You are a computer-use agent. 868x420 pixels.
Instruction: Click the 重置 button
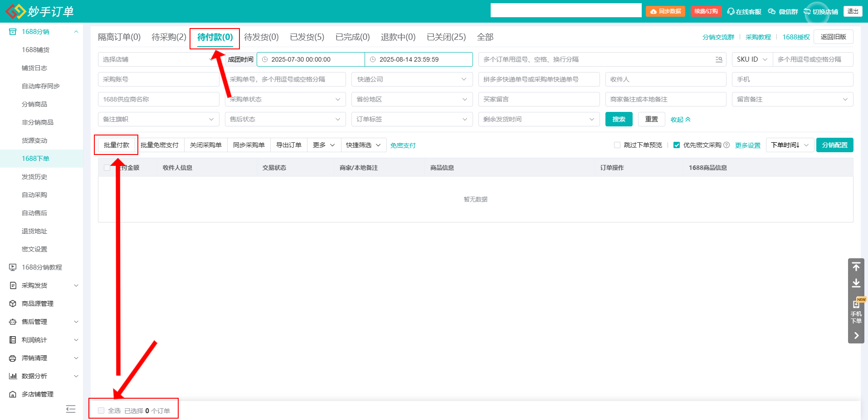point(652,119)
